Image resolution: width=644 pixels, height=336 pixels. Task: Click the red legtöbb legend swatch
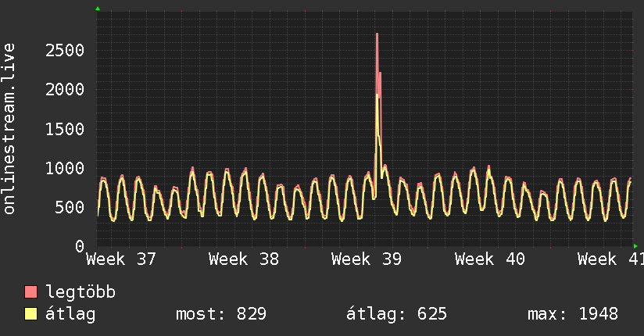point(30,292)
